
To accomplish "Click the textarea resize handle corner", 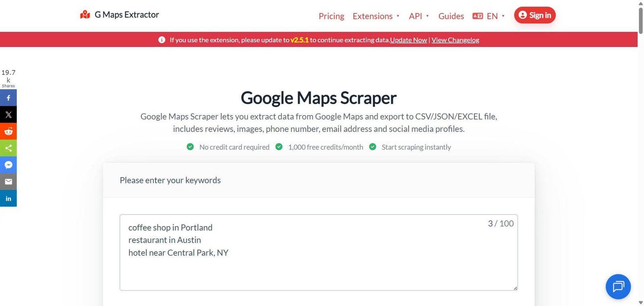I will tap(515, 288).
